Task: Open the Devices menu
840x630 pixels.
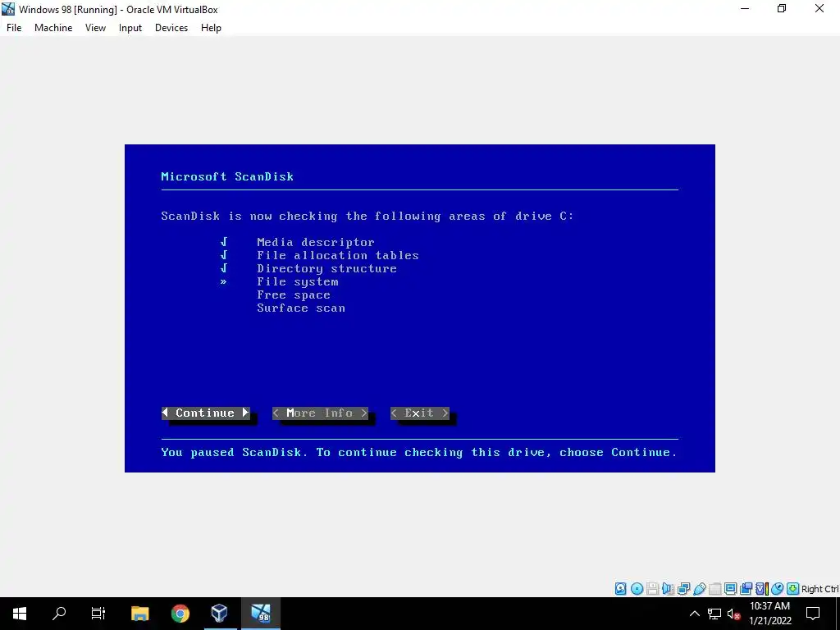Action: [x=171, y=28]
